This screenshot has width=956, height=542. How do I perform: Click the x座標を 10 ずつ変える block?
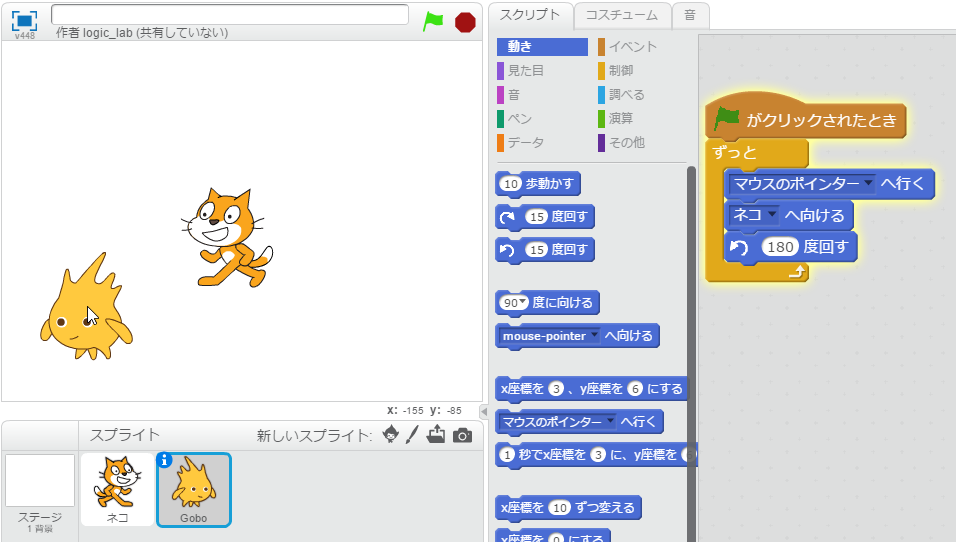click(x=568, y=507)
